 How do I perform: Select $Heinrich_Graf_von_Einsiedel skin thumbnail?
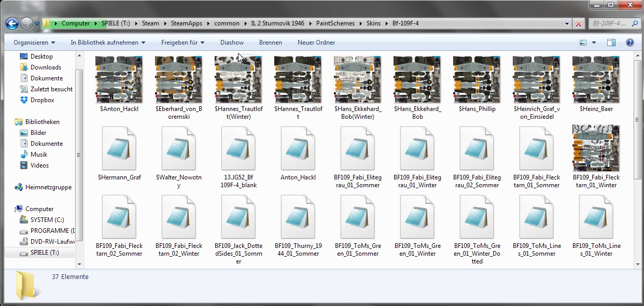pyautogui.click(x=537, y=80)
